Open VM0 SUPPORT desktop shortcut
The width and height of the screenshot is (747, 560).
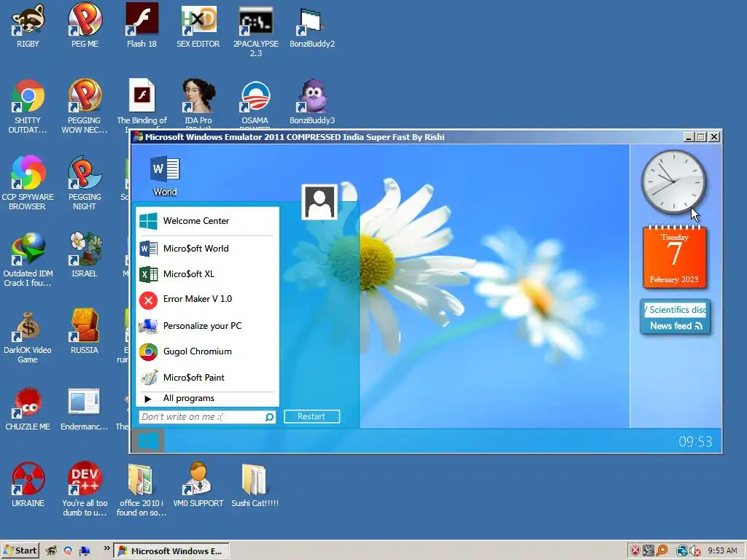point(198,484)
